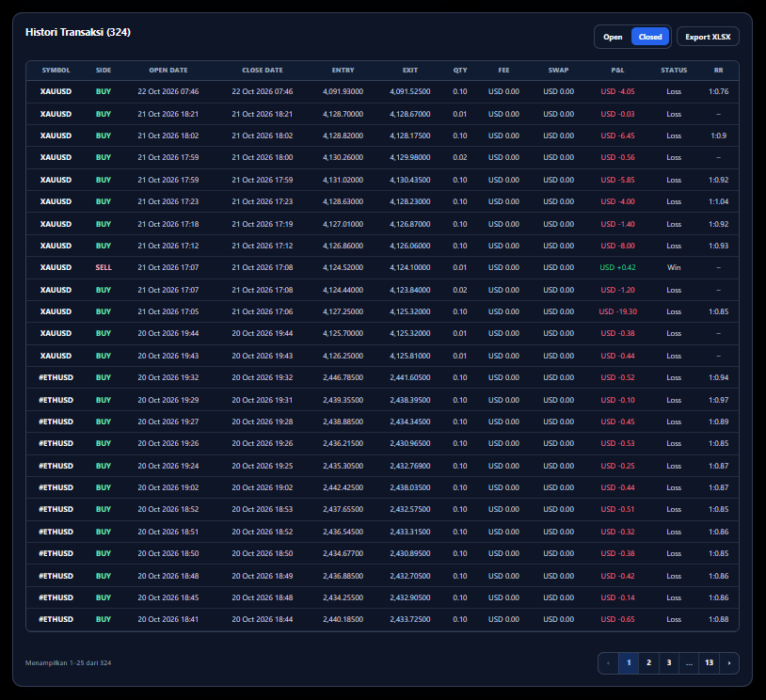Screen dimensions: 766x700
Task: Click the USD -19.30 loss value
Action: [x=617, y=311]
